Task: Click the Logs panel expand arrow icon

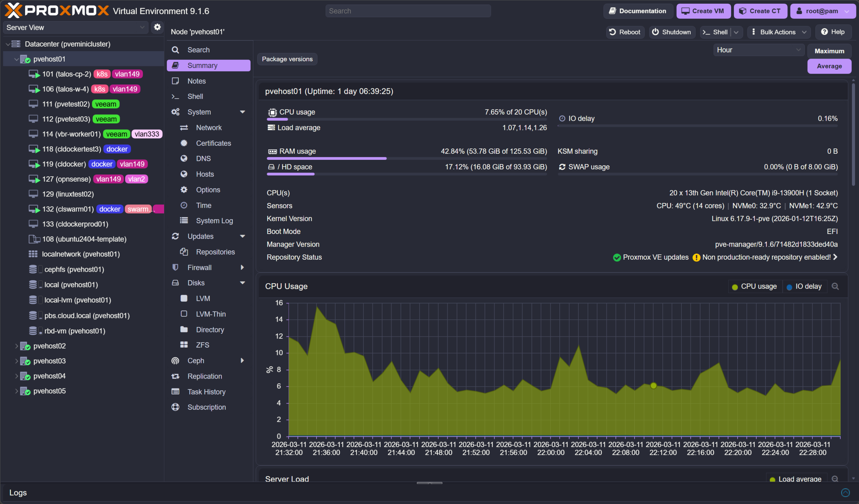Action: click(x=845, y=492)
